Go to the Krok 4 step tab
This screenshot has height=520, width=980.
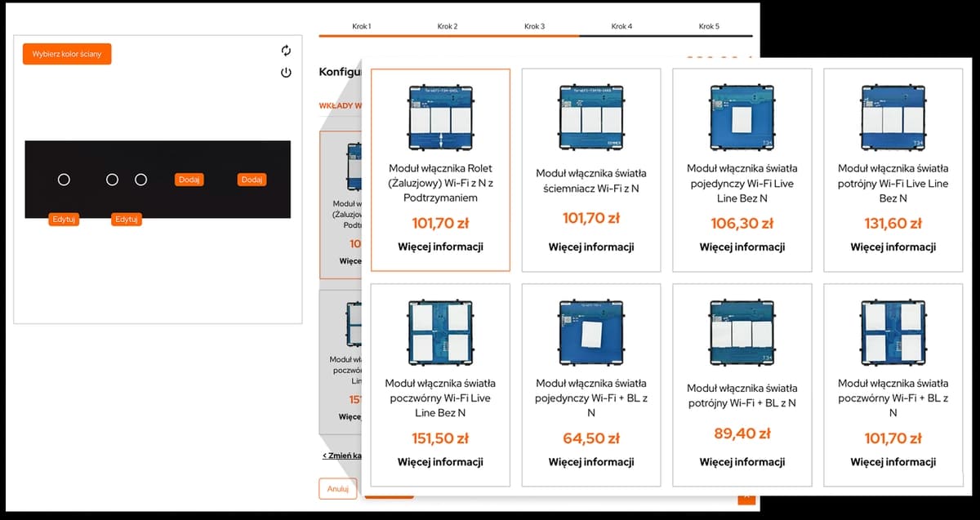(x=622, y=26)
